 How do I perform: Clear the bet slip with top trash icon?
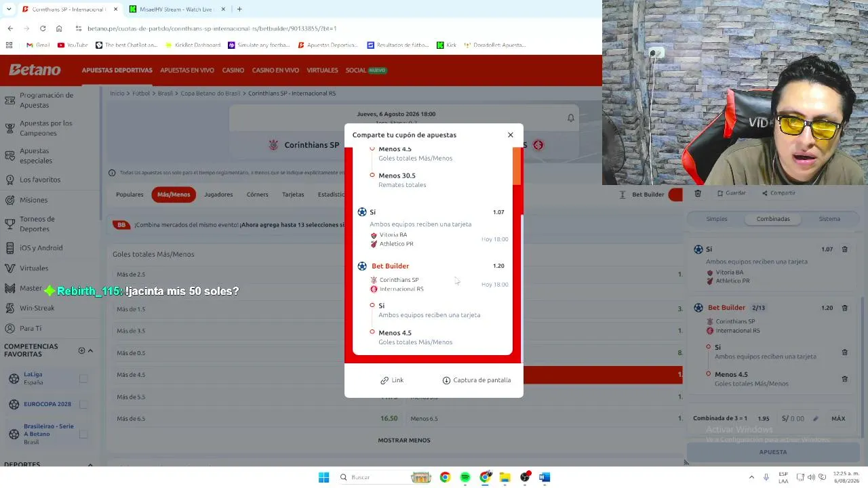[x=698, y=193]
